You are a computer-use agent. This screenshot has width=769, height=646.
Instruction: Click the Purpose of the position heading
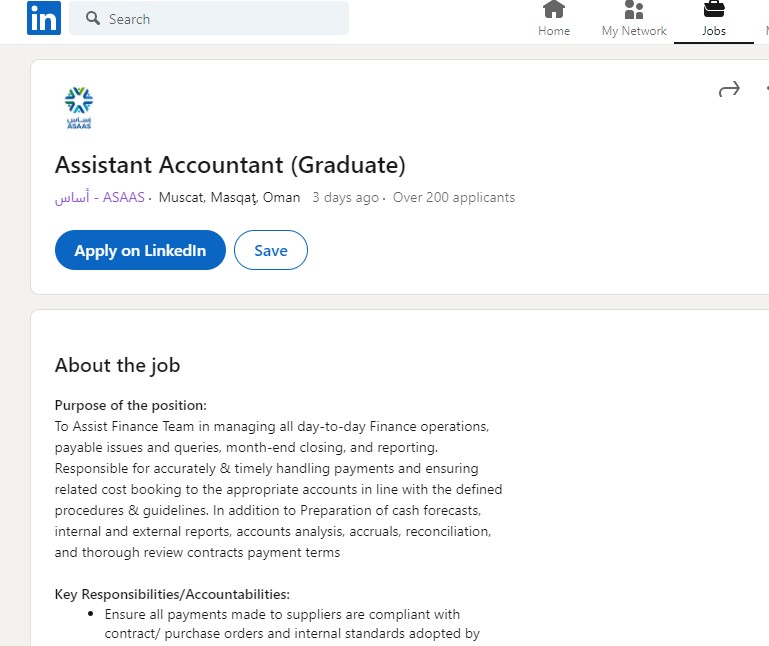coord(130,406)
